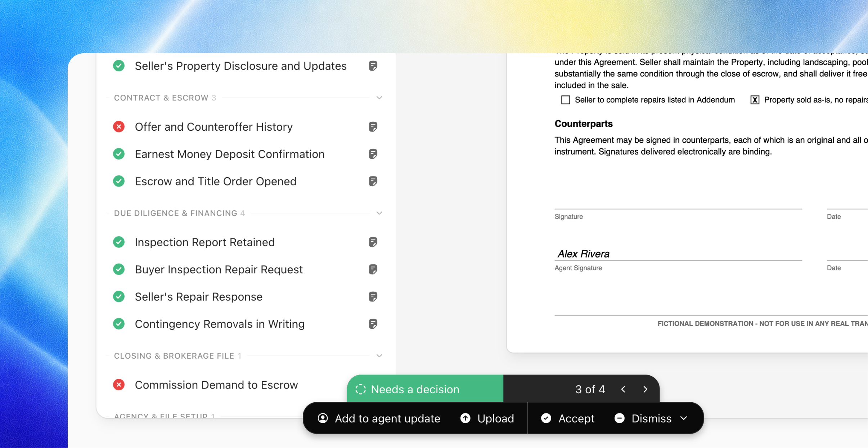Select 'Offer and Counteroffer History' checklist row

(246, 127)
